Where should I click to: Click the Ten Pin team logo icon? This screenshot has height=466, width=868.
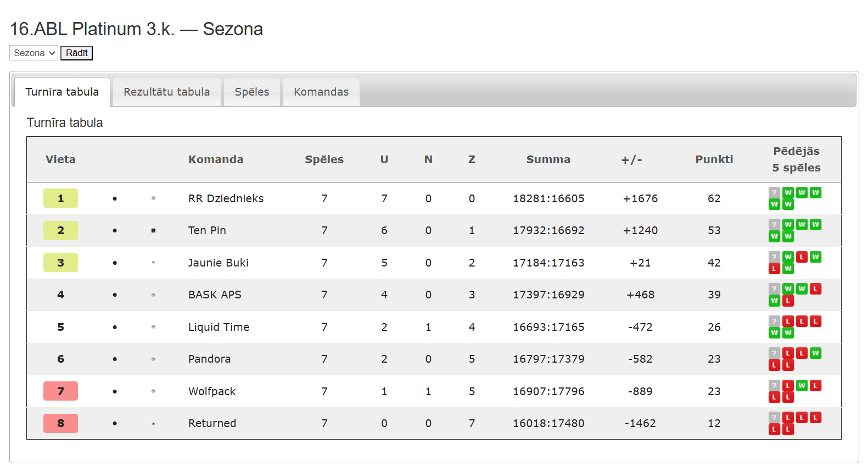[x=153, y=230]
